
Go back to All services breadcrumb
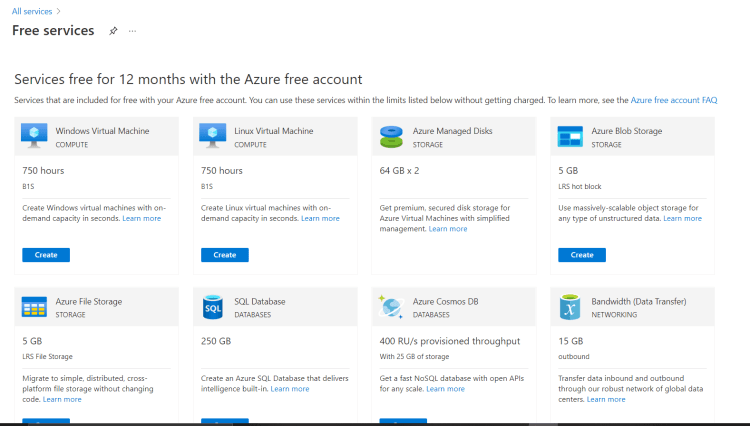click(32, 11)
